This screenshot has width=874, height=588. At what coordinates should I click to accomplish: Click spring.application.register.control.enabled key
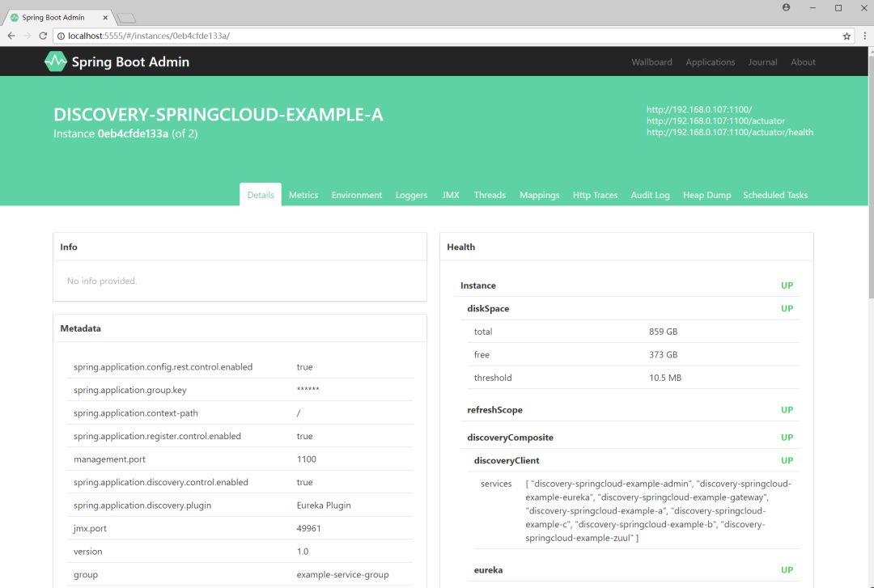coord(157,436)
